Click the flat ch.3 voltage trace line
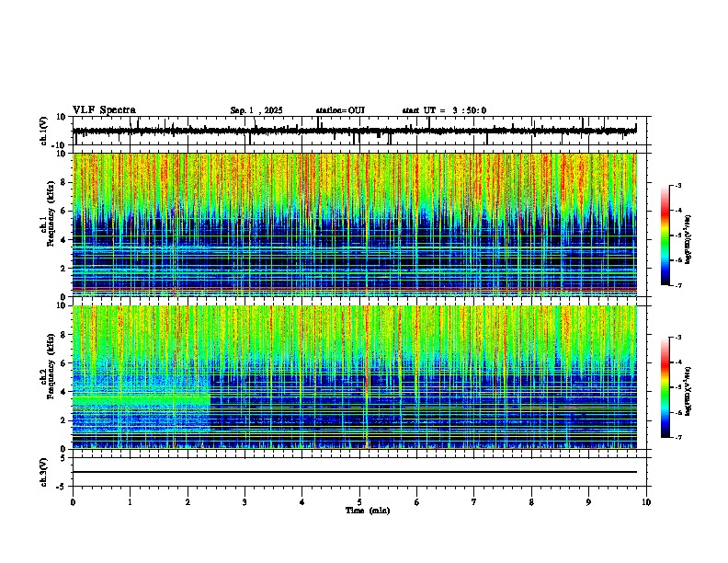 [x=355, y=472]
